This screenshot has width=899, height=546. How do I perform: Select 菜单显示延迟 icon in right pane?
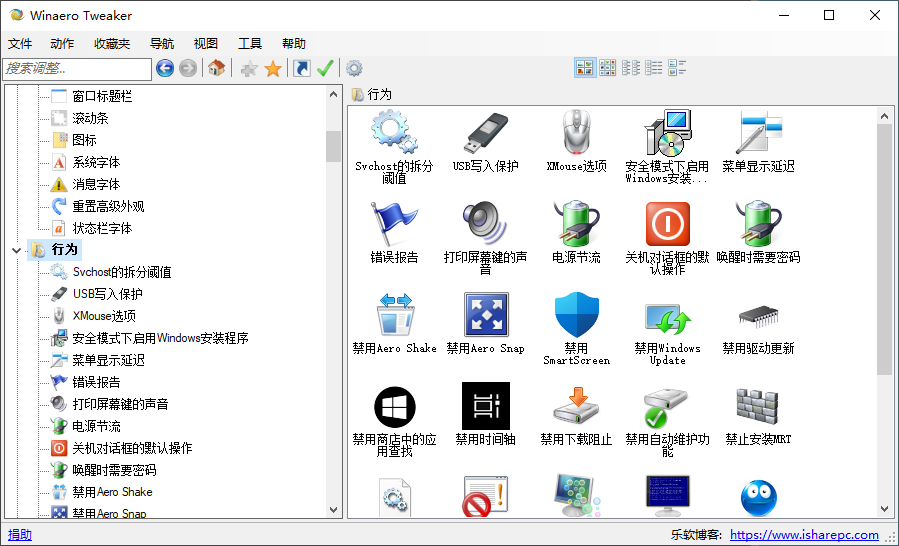tap(759, 133)
